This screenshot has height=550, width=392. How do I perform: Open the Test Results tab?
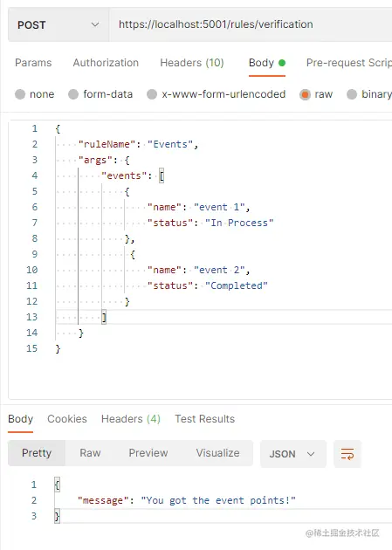(x=205, y=419)
